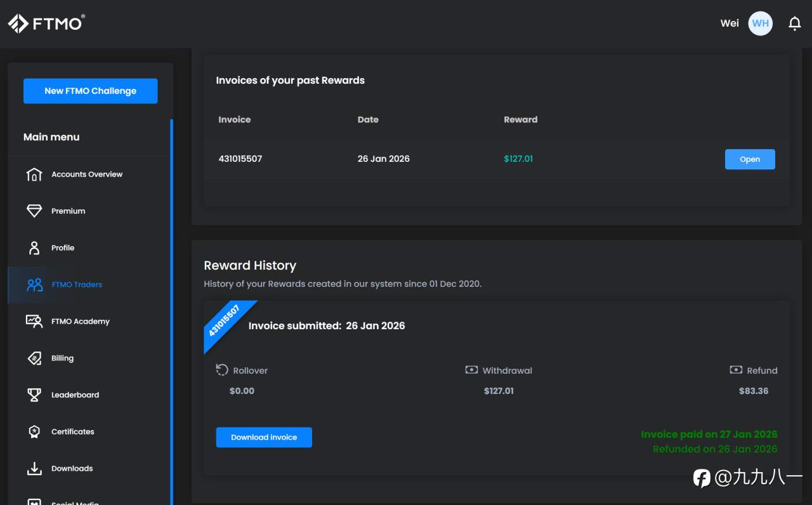Click the Profile person icon
812x505 pixels.
click(x=34, y=248)
